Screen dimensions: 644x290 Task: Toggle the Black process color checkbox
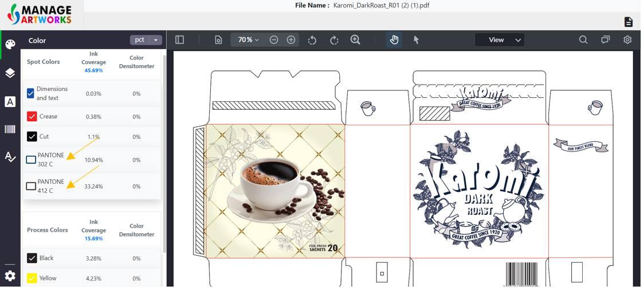point(32,258)
